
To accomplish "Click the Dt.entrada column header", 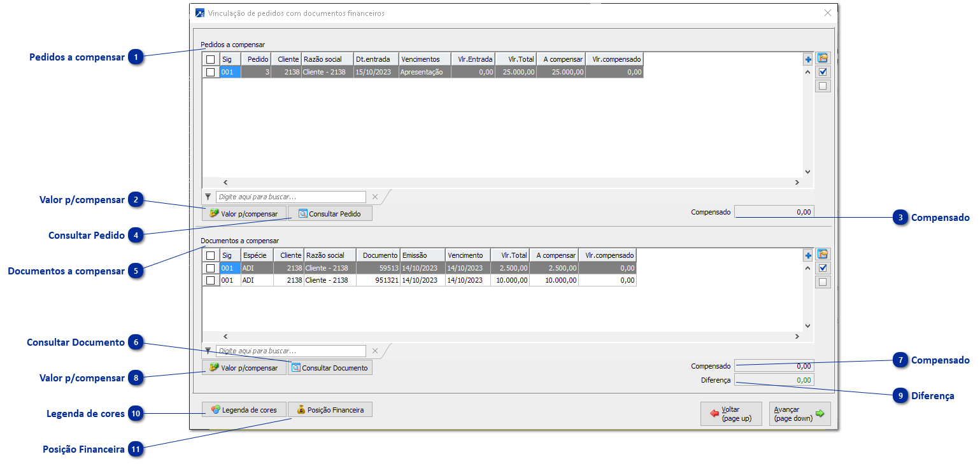I will point(376,59).
